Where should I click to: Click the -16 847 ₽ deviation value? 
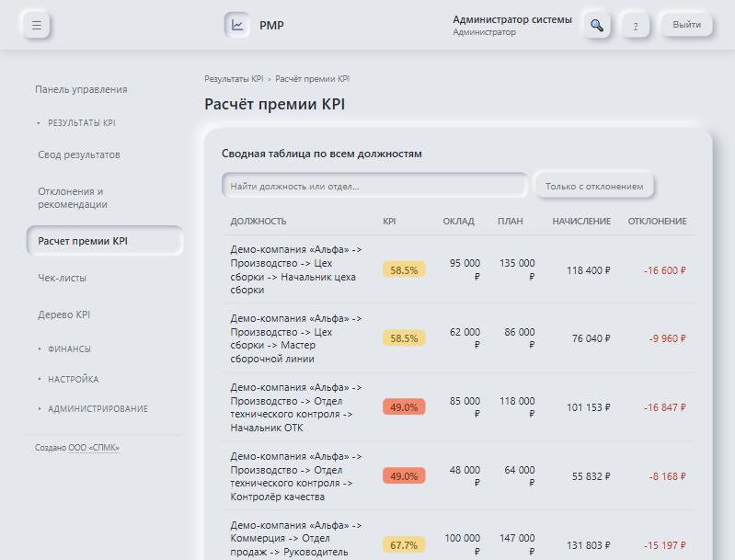coord(665,407)
